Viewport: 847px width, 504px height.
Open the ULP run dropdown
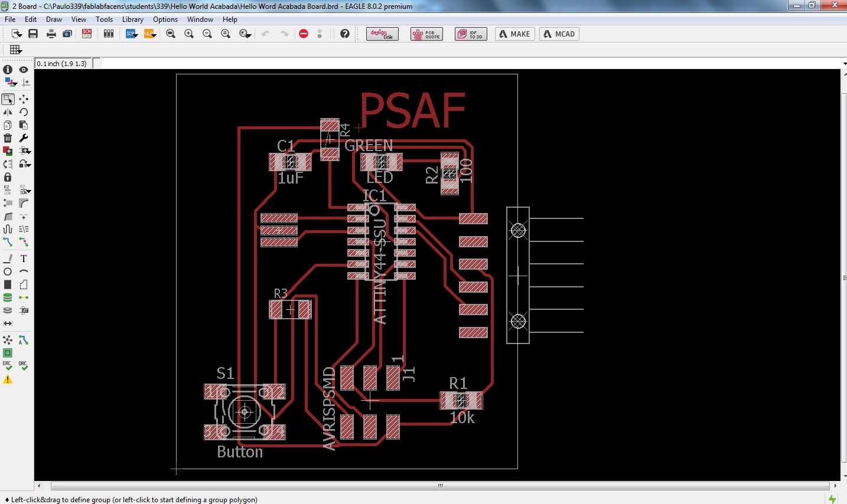pyautogui.click(x=149, y=34)
